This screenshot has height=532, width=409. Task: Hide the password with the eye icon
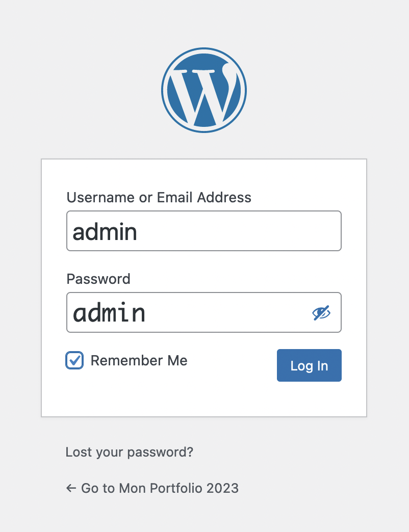click(x=321, y=313)
